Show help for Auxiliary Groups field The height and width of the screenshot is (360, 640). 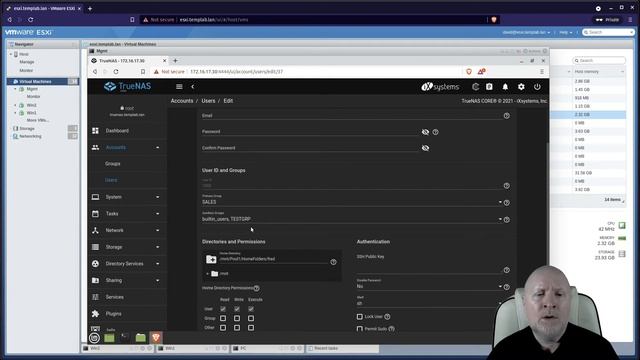tap(507, 220)
